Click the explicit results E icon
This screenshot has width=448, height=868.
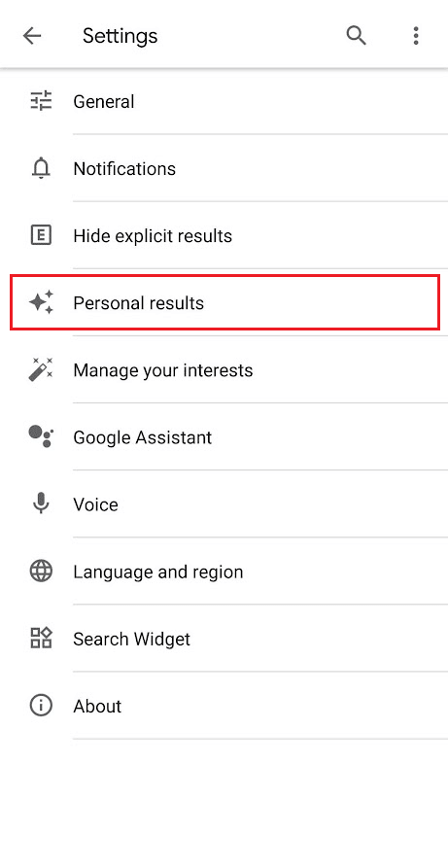[41, 236]
